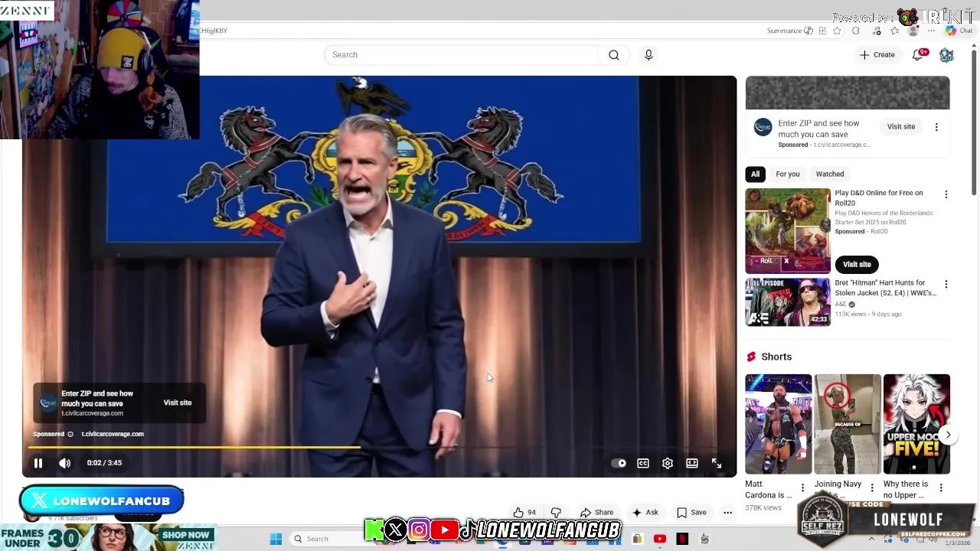Screen dimensions: 980x551
Task: Open options for the civilcarcoverage sidebar ad
Action: point(936,127)
